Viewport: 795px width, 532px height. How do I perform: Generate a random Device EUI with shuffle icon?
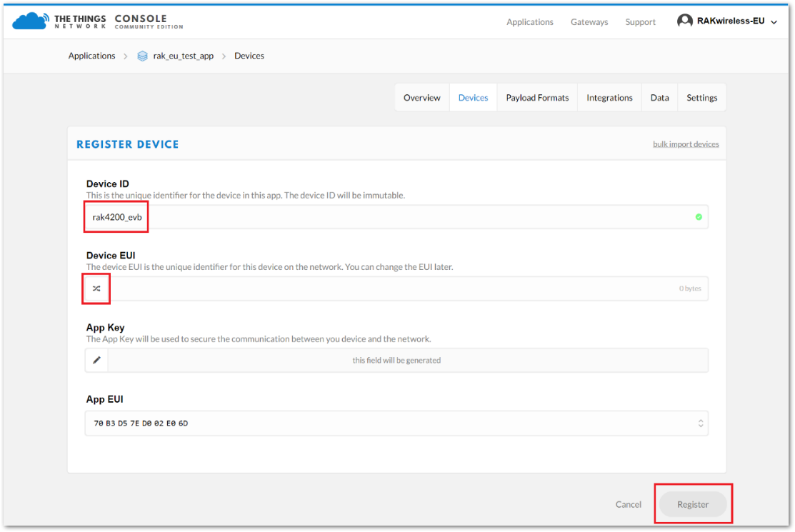(96, 288)
